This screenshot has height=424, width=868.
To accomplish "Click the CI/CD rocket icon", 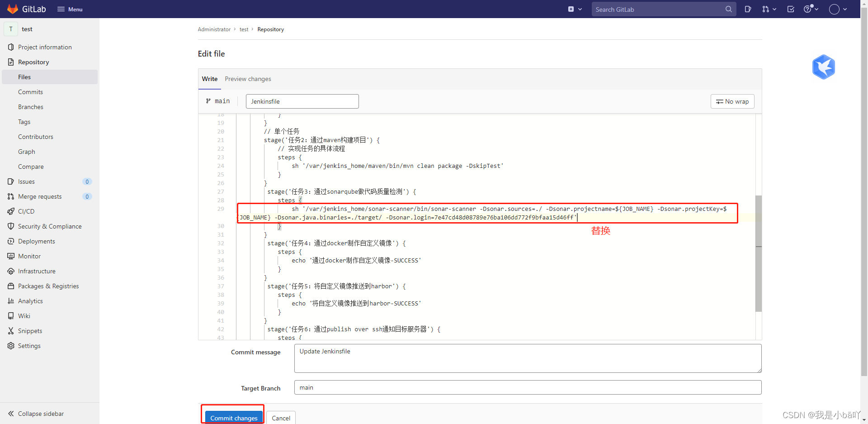I will pos(11,211).
